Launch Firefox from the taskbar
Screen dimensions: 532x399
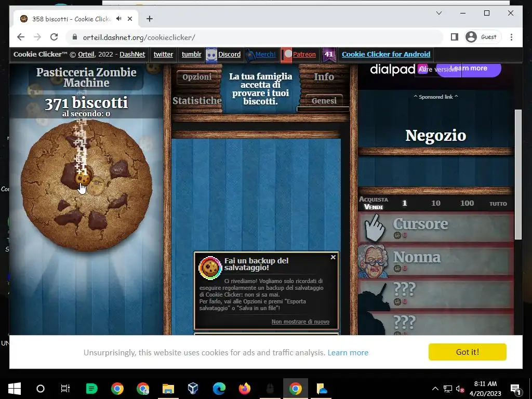244,389
